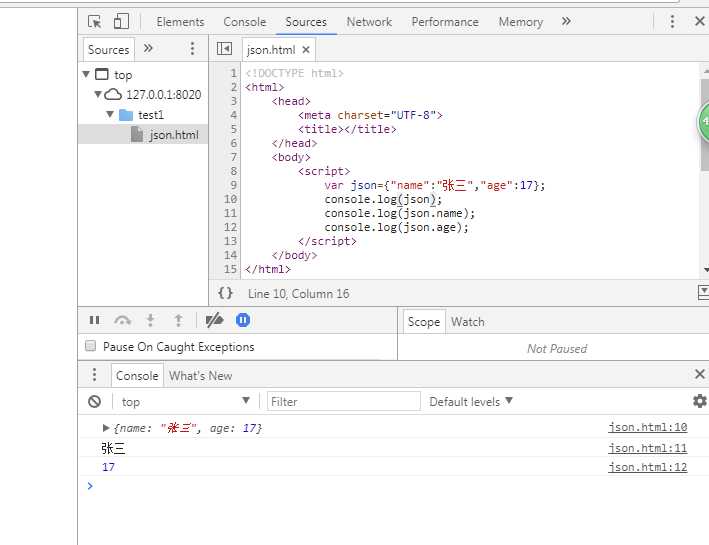Click the cloud domain icon
The width and height of the screenshot is (709, 545).
point(113,94)
